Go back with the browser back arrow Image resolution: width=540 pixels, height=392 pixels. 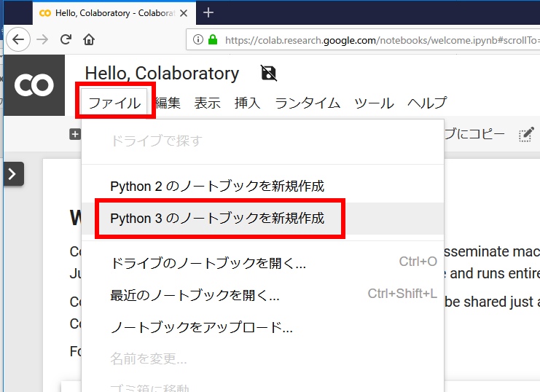tap(18, 39)
